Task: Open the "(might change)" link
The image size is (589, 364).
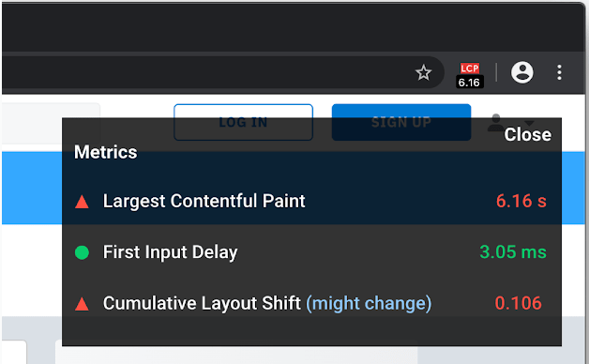Action: [369, 304]
